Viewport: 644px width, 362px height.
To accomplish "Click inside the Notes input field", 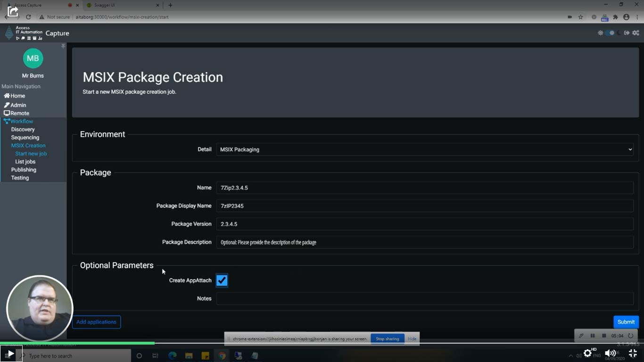I will (424, 298).
